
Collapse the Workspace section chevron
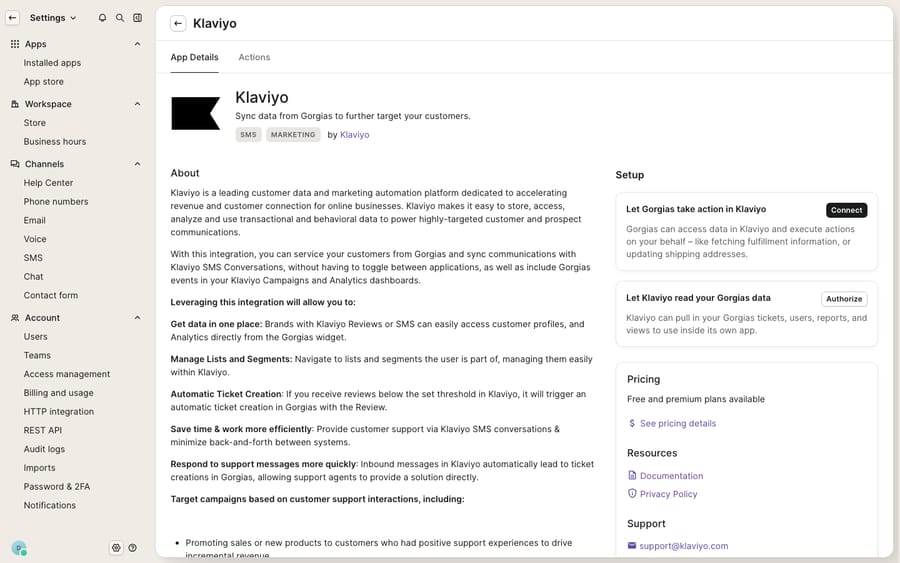point(137,104)
